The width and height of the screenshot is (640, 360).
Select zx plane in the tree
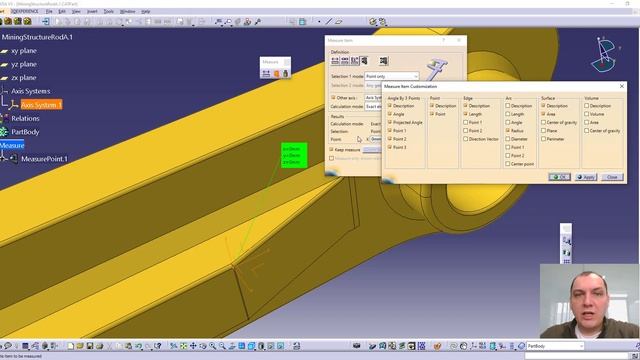24,78
